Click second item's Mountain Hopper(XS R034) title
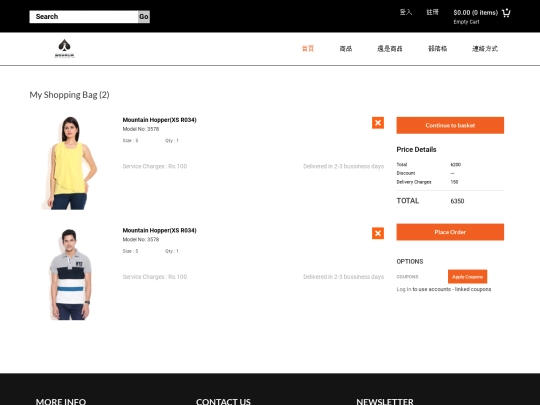This screenshot has height=405, width=540. pos(159,230)
